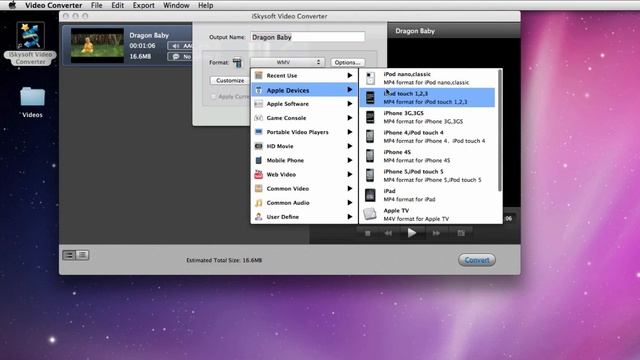The height and width of the screenshot is (360, 640).
Task: Click the Portable Video Players icon
Action: coord(258,132)
